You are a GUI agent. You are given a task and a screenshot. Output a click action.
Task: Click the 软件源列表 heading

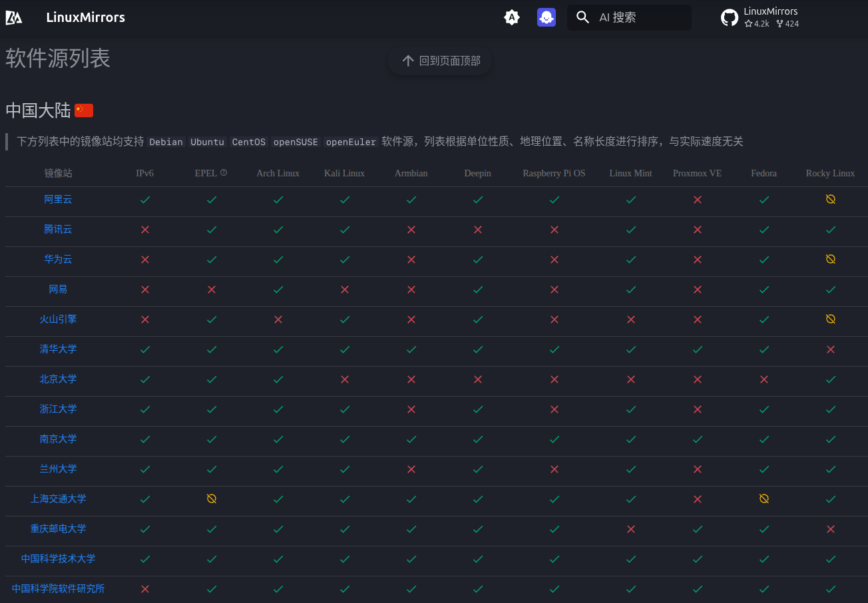click(58, 59)
